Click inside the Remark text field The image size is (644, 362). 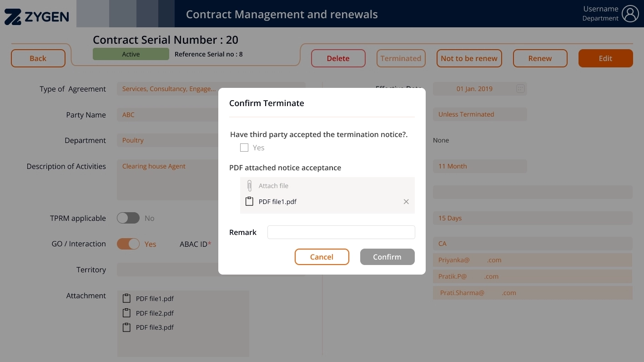pyautogui.click(x=341, y=232)
